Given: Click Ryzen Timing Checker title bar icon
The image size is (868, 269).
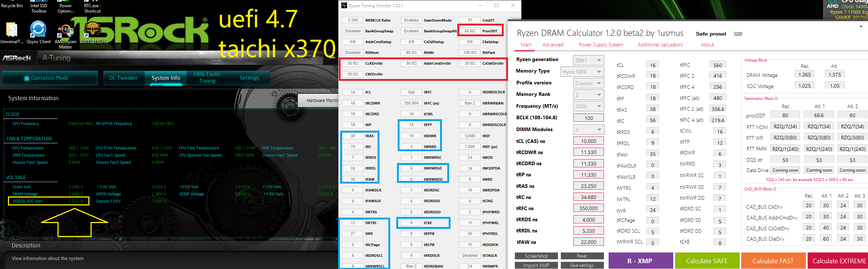Looking at the screenshot, I should pyautogui.click(x=344, y=5).
